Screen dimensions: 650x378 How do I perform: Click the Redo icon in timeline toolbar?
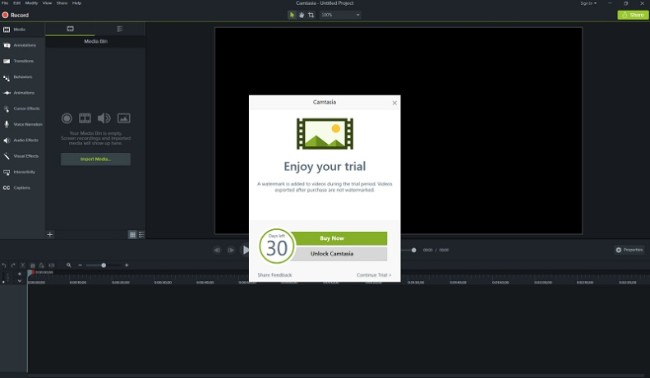[x=13, y=265]
